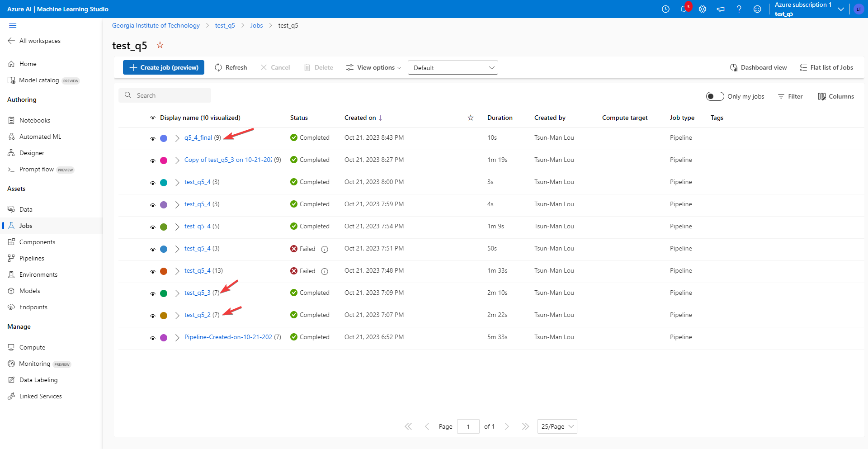The height and width of the screenshot is (449, 868).
Task: Click the Create job (preview) button
Action: [x=164, y=67]
